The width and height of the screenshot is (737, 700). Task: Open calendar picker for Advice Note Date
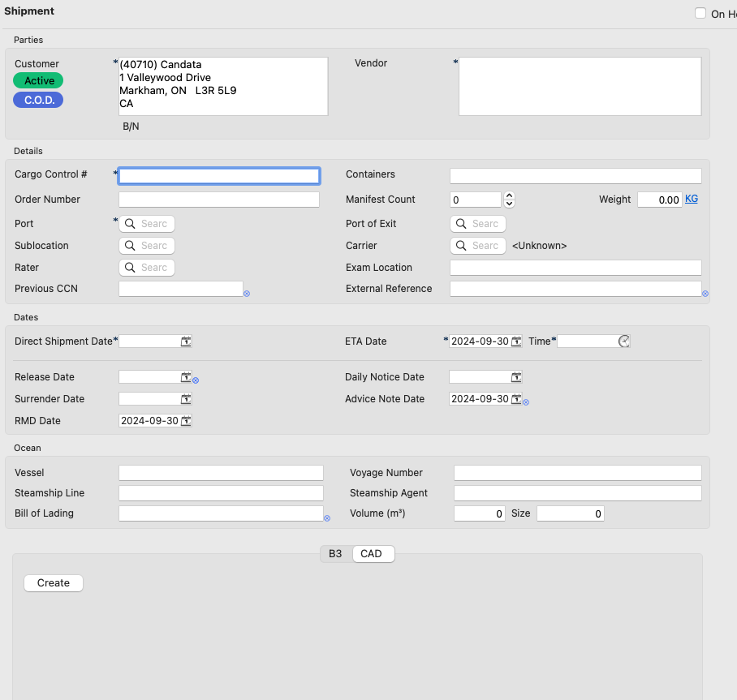tap(516, 399)
